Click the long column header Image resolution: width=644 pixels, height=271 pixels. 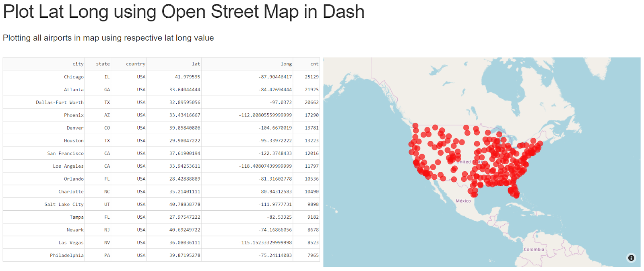click(x=247, y=64)
